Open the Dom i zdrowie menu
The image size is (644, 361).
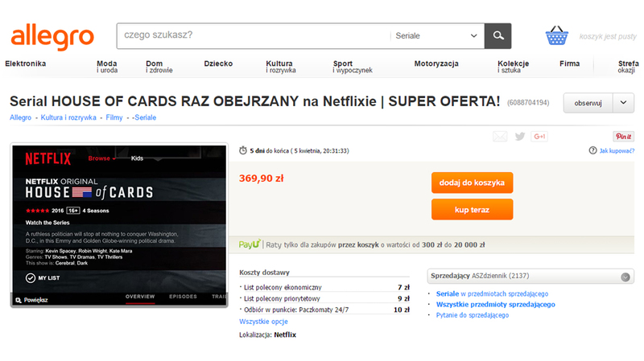159,67
